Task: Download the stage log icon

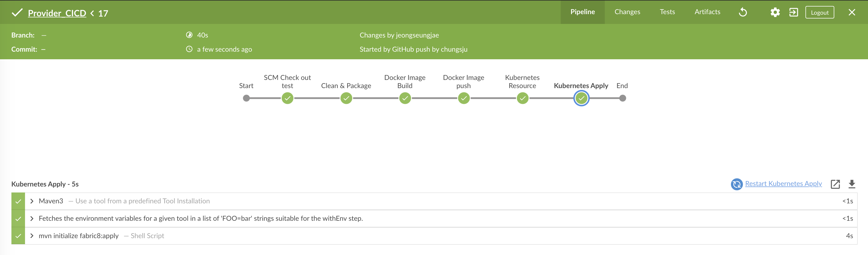Action: [x=852, y=184]
